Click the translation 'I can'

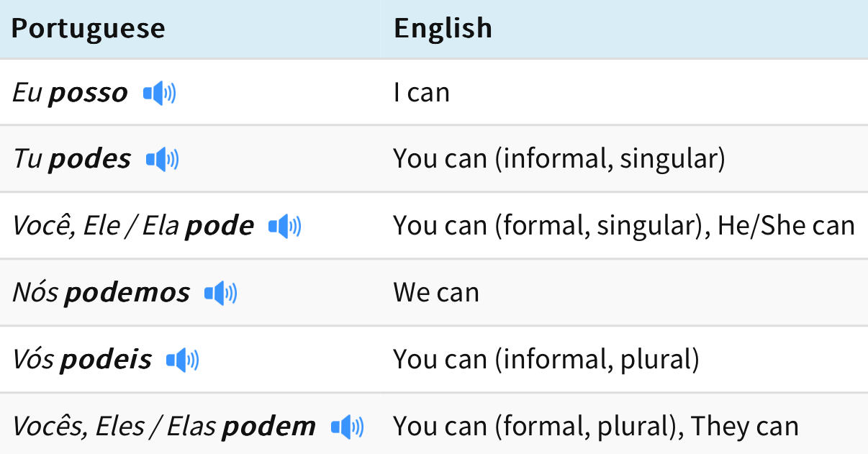(x=422, y=93)
